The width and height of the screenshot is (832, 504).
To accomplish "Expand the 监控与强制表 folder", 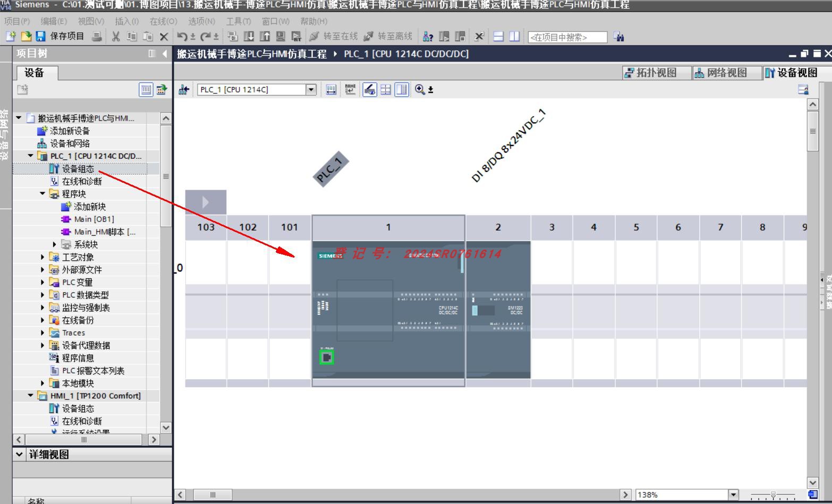I will tap(43, 307).
